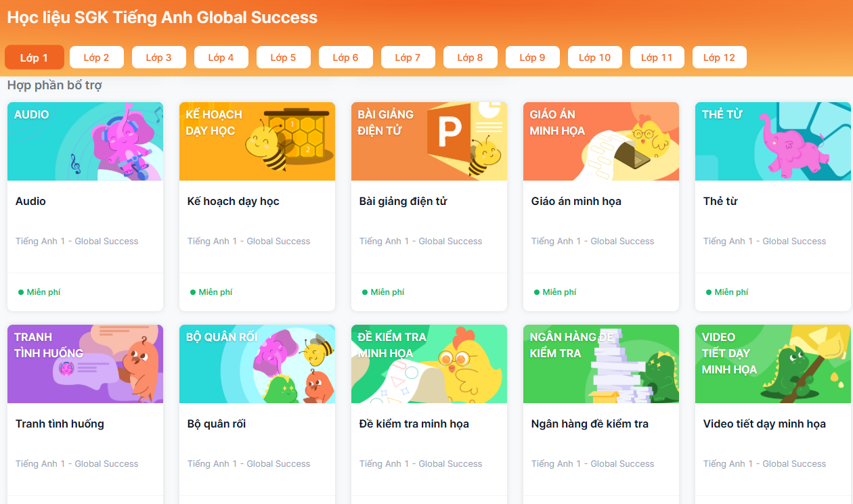Open the ĐỀ KIỂM TRA MINH HỌA thumbnail

point(429,364)
